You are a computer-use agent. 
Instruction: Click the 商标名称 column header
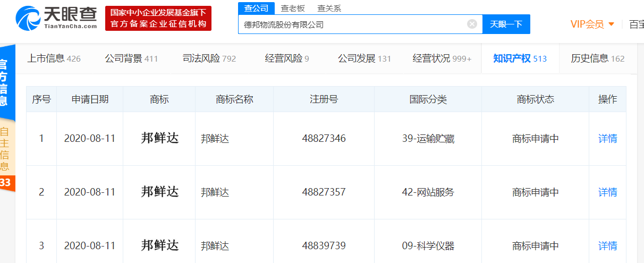[234, 99]
